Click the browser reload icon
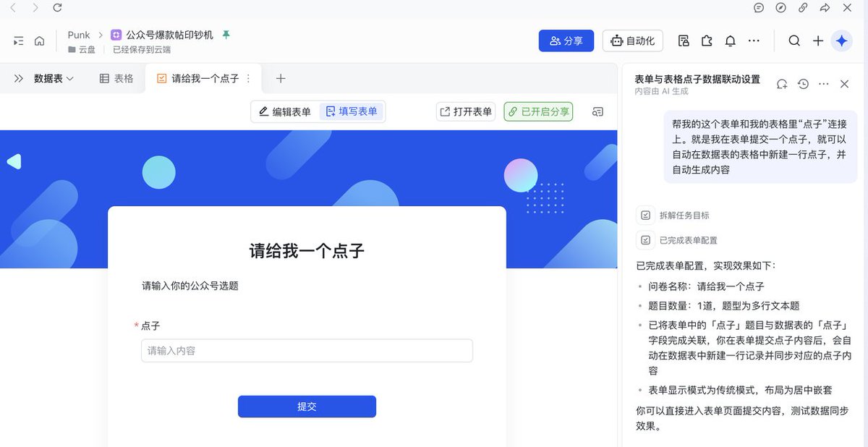The width and height of the screenshot is (868, 447). click(57, 8)
